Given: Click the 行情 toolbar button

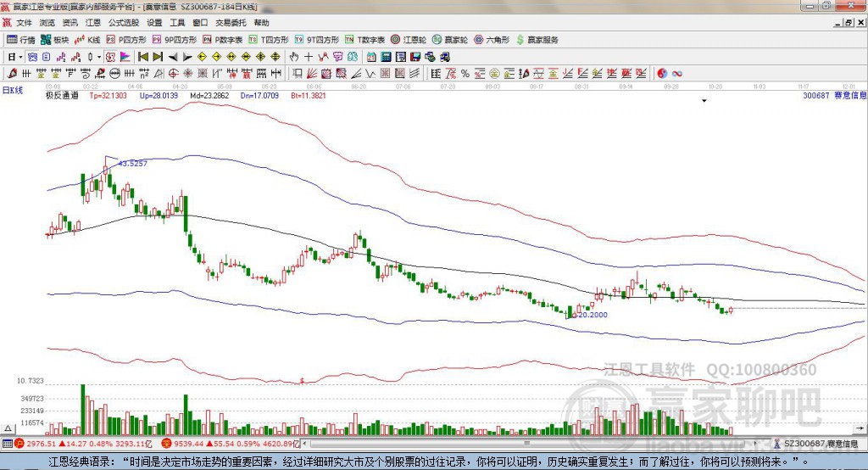Looking at the screenshot, I should tap(21, 40).
